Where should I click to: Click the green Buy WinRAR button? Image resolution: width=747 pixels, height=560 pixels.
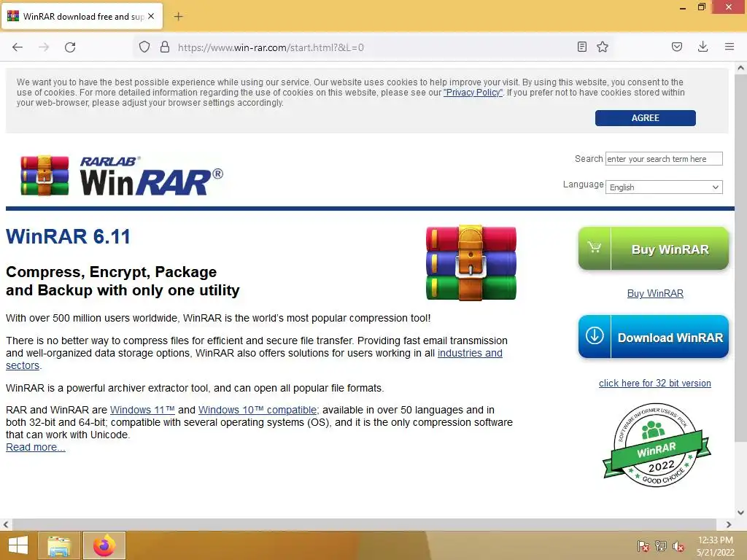coord(653,249)
